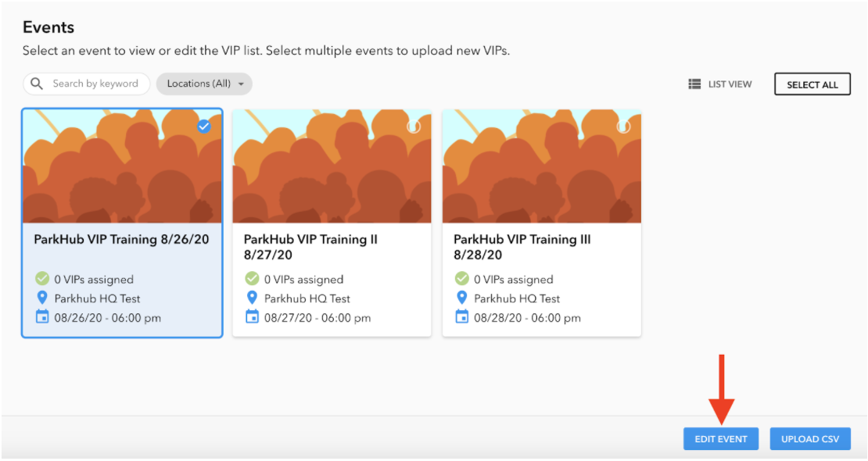Click green check icon on 8/26/20 card
The height and width of the screenshot is (461, 868).
(x=42, y=278)
